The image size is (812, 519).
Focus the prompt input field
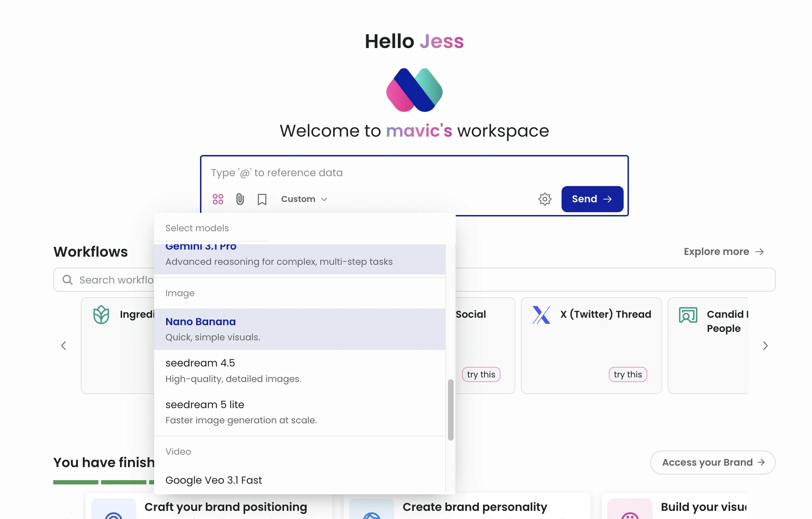click(x=414, y=173)
